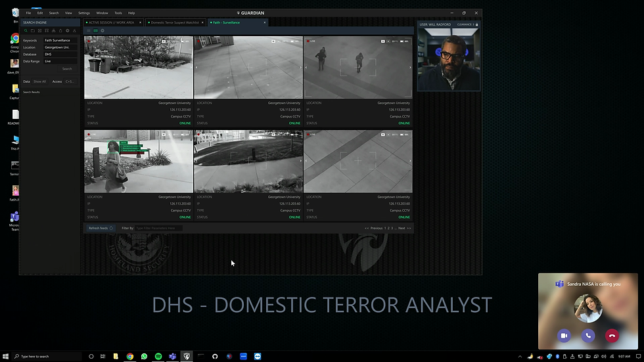Open Spotify from the taskbar

[x=158, y=356]
